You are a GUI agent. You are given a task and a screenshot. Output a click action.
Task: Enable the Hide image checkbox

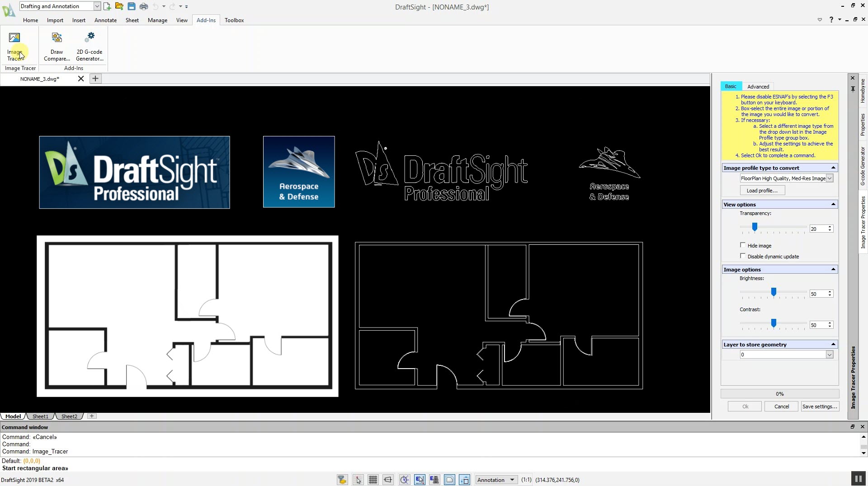coord(743,245)
